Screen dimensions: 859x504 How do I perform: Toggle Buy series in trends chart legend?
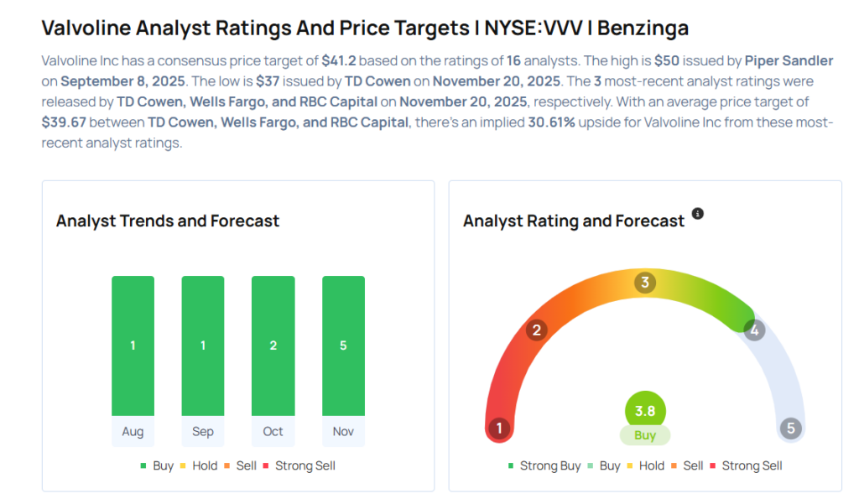pos(157,465)
